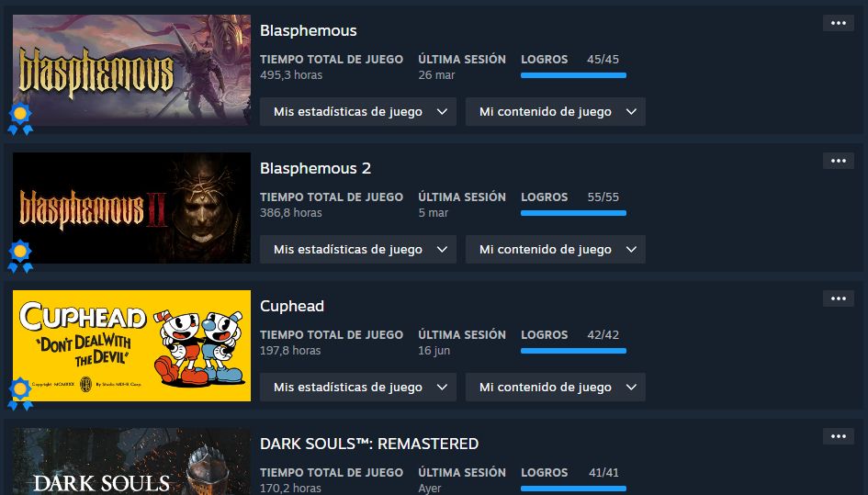Viewport: 868px width, 495px height.
Task: Open the DARK SOULS™: REMASTERED title link
Action: 369,444
